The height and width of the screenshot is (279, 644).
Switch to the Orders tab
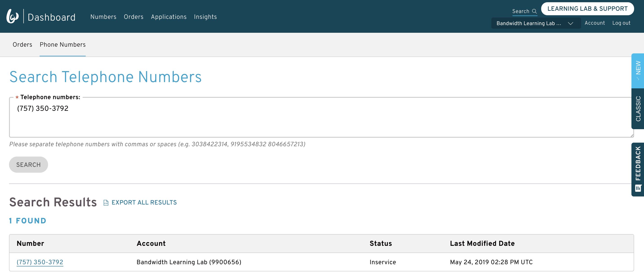22,44
